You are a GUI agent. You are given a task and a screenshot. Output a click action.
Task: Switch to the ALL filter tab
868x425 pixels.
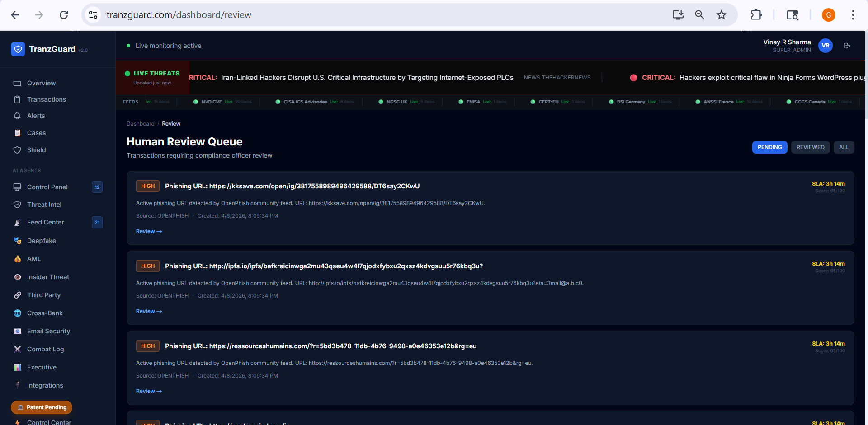click(x=844, y=147)
